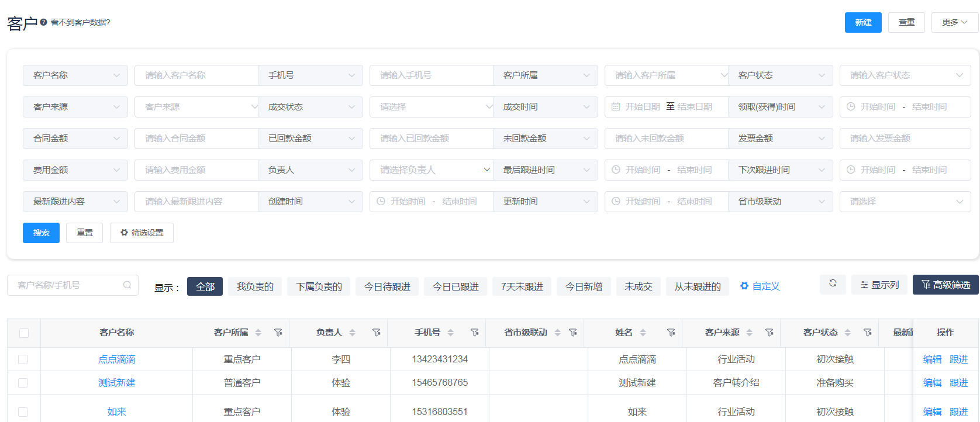This screenshot has height=422, width=980.
Task: Click the filter icon in 手机号 column
Action: (x=475, y=333)
